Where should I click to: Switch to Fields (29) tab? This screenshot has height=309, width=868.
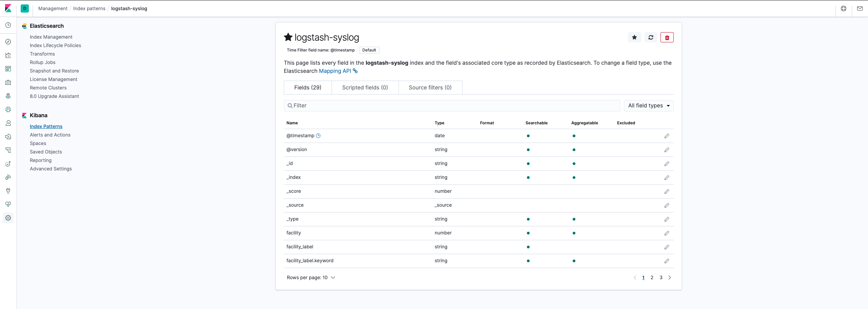[x=308, y=87]
